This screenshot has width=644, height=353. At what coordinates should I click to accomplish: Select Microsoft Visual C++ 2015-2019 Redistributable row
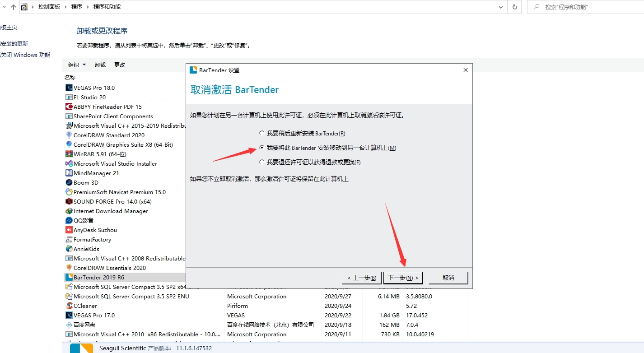pyautogui.click(x=125, y=125)
